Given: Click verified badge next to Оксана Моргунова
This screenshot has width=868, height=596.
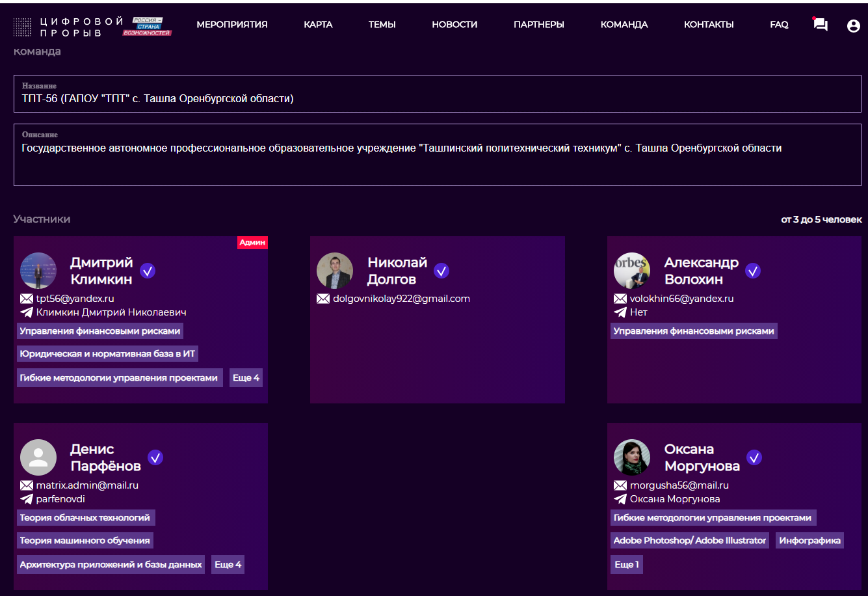Looking at the screenshot, I should pyautogui.click(x=754, y=457).
